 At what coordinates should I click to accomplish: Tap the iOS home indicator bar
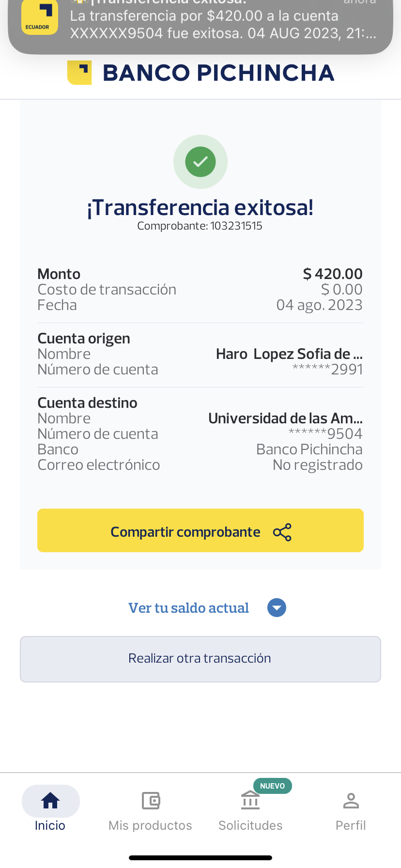200,858
